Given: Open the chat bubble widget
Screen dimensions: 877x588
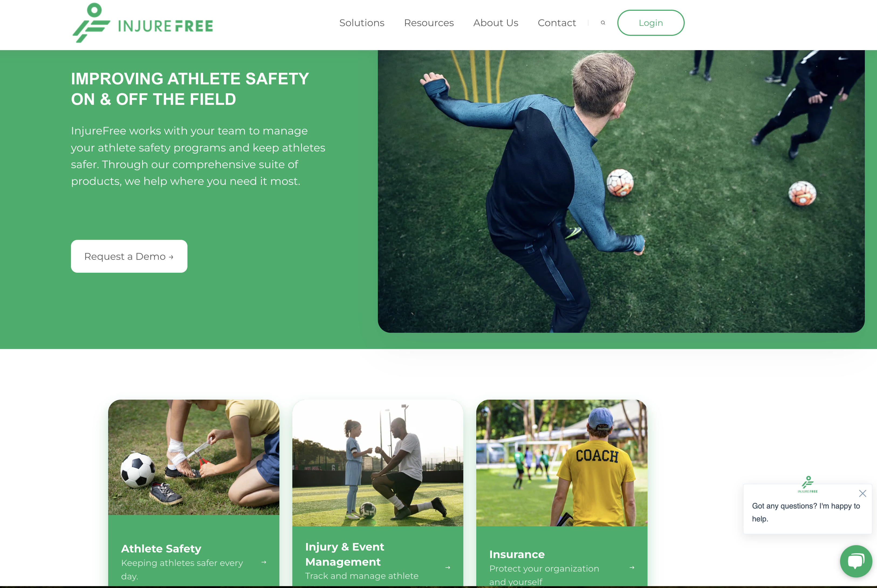Looking at the screenshot, I should (856, 561).
